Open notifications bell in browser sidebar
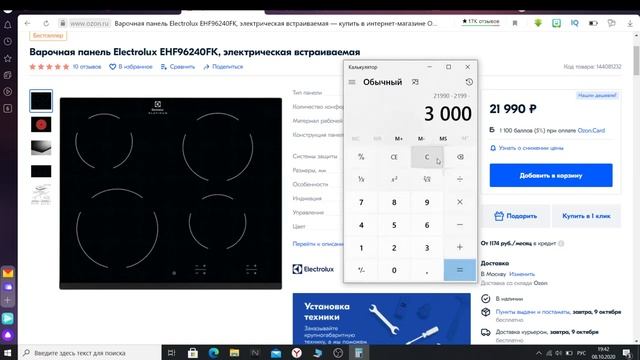 [8, 25]
